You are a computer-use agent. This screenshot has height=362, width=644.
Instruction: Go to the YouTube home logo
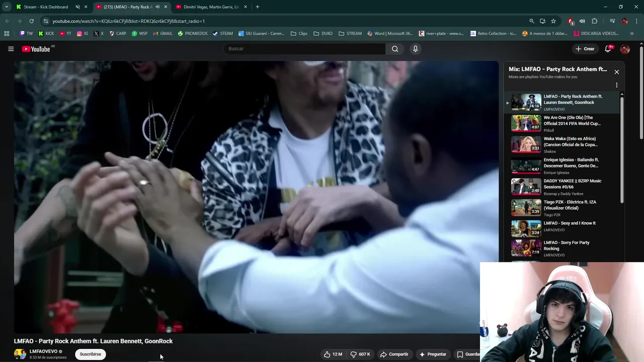coord(36,49)
